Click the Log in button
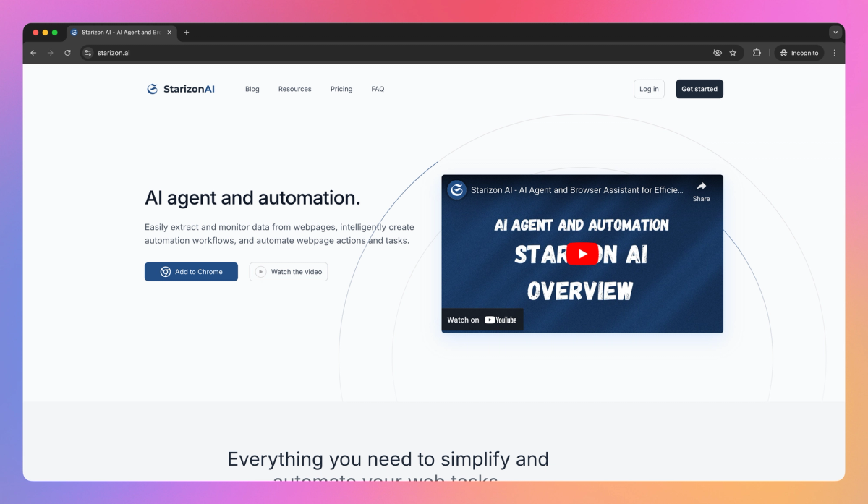This screenshot has height=504, width=868. (649, 88)
